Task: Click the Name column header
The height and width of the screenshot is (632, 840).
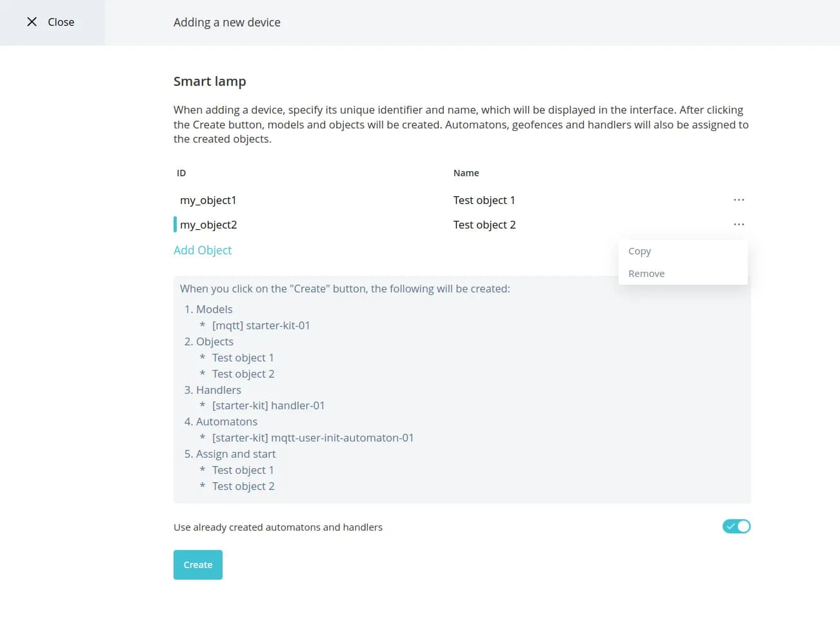Action: [466, 173]
